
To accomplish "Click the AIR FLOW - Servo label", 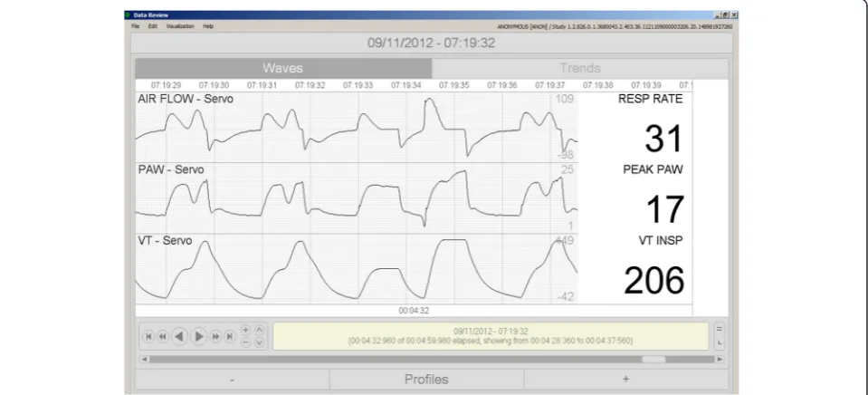I will tap(186, 99).
